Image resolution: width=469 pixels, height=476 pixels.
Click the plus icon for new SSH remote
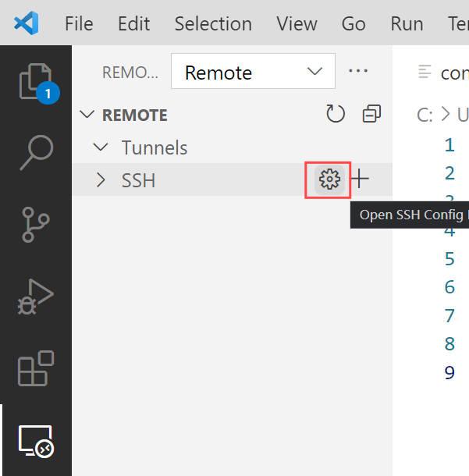(360, 179)
